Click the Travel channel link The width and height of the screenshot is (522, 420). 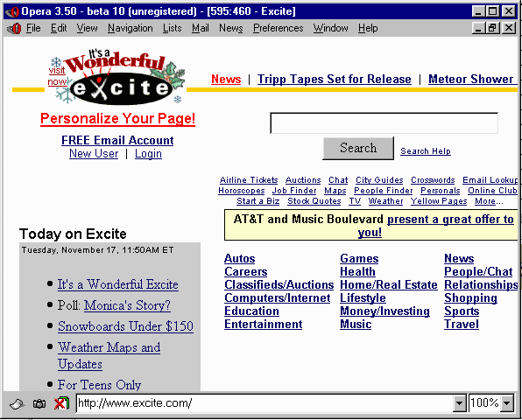[462, 325]
